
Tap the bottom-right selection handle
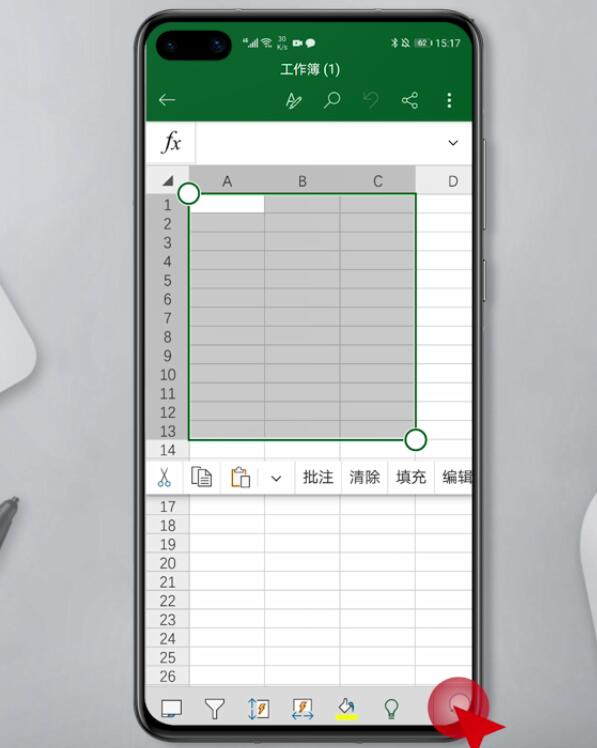click(415, 440)
